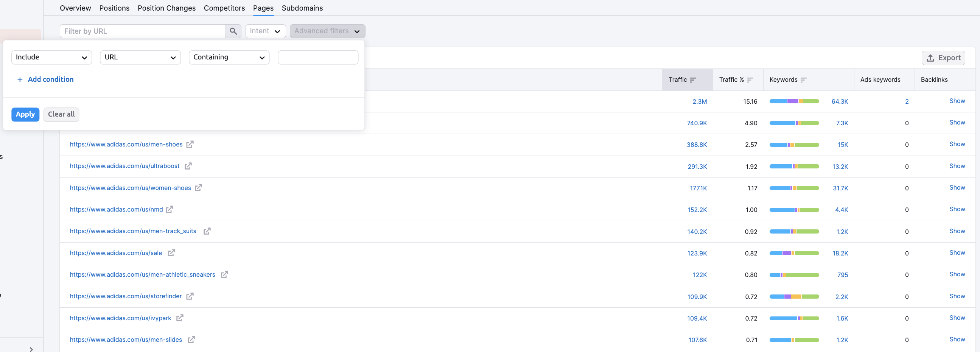Open the ultraboost page link
Screen dimensions: 980x352
(125, 166)
